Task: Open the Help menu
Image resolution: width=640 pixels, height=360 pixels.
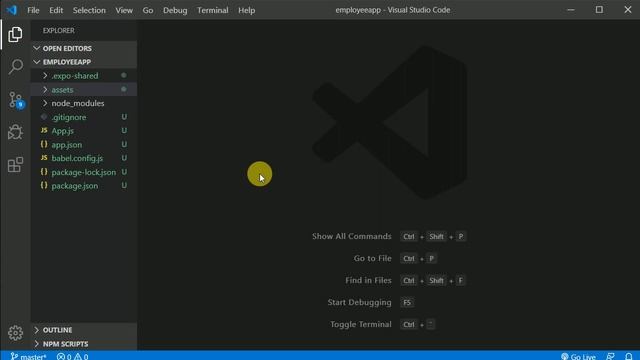Action: tap(247, 10)
